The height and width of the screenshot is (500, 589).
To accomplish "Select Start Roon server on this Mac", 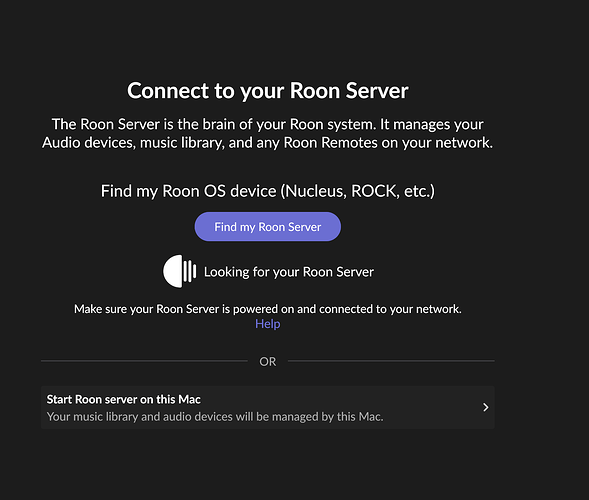I will [x=267, y=407].
